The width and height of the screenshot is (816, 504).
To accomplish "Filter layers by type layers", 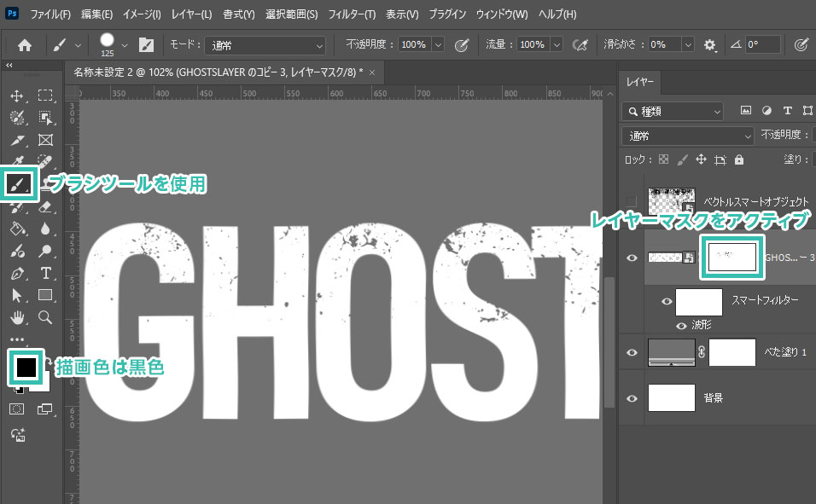I will [x=787, y=110].
